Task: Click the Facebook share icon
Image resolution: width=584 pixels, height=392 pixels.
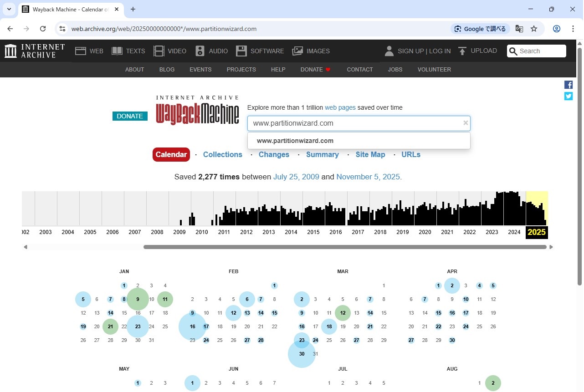Action: click(x=569, y=85)
